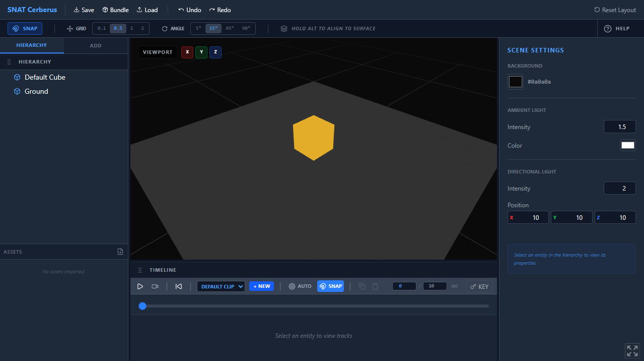The height and width of the screenshot is (361, 644).
Task: Redo the last undone action
Action: [220, 10]
